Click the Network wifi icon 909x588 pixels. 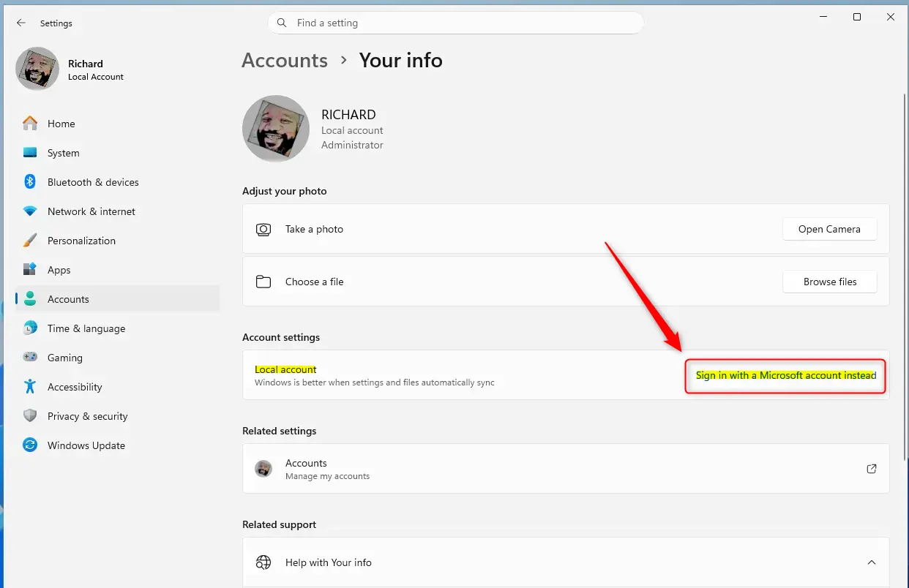(x=30, y=211)
